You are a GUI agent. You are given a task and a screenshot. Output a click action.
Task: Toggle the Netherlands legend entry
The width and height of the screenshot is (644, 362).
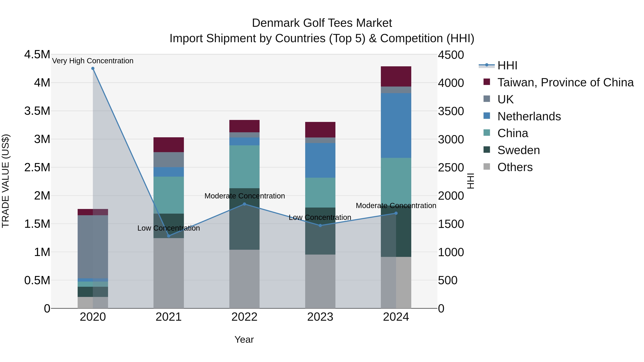point(522,116)
